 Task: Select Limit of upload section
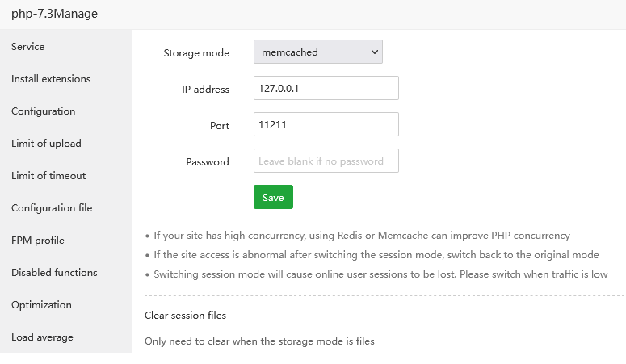tap(46, 144)
